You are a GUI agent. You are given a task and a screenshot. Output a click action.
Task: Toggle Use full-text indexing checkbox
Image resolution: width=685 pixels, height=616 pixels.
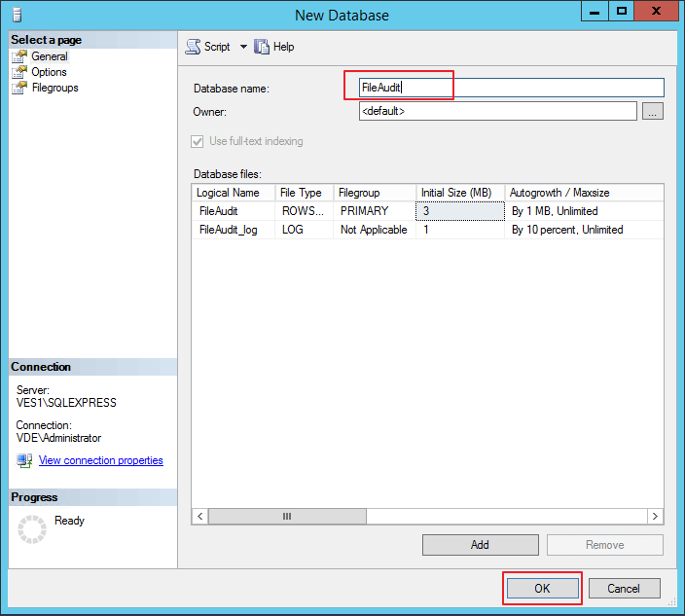(x=199, y=141)
